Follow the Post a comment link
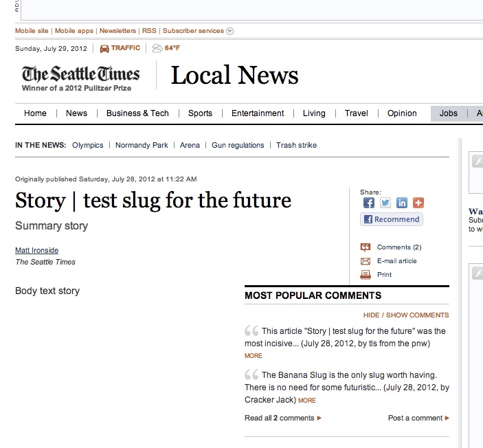483x448 pixels. [418, 418]
